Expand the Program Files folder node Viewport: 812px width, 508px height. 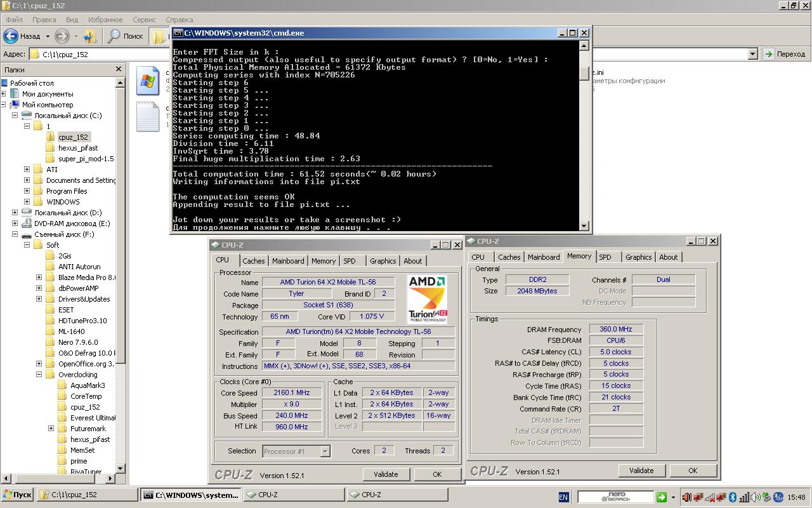click(27, 191)
